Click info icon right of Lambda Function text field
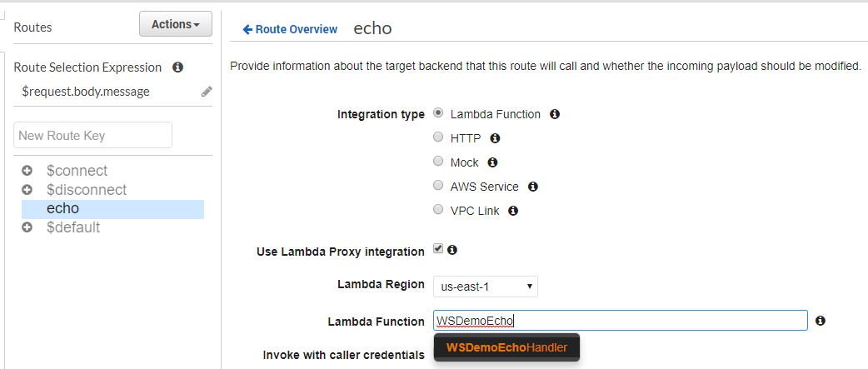Screen dimensions: 868x369 click(821, 321)
